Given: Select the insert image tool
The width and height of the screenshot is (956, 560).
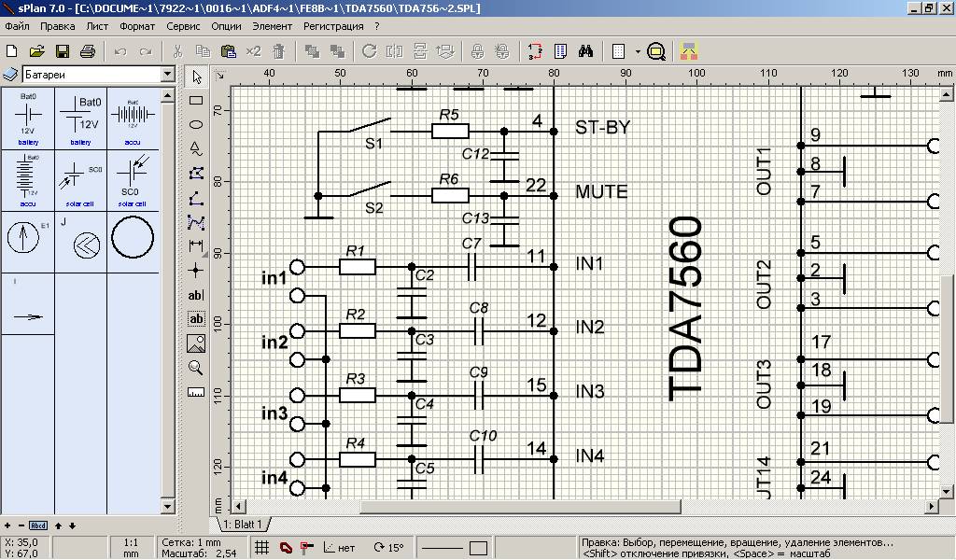Looking at the screenshot, I should point(196,343).
